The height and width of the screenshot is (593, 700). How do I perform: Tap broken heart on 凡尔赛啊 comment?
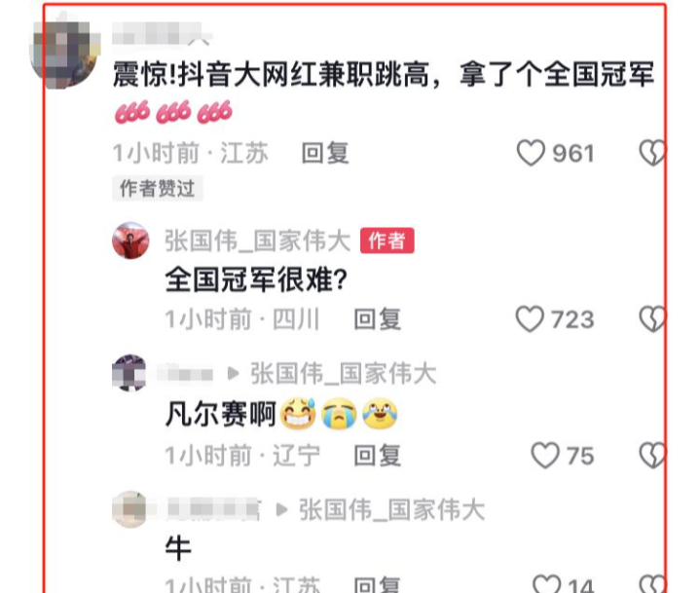[x=652, y=456]
